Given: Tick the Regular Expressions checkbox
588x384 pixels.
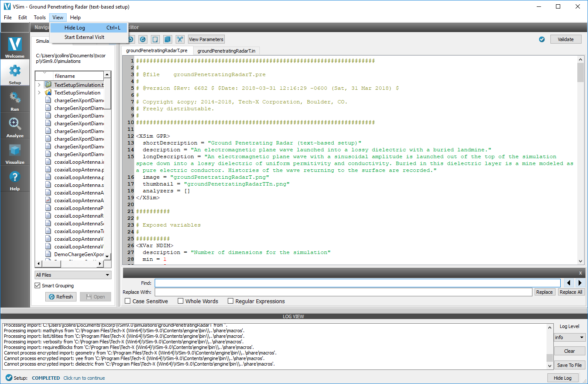Looking at the screenshot, I should tap(231, 301).
